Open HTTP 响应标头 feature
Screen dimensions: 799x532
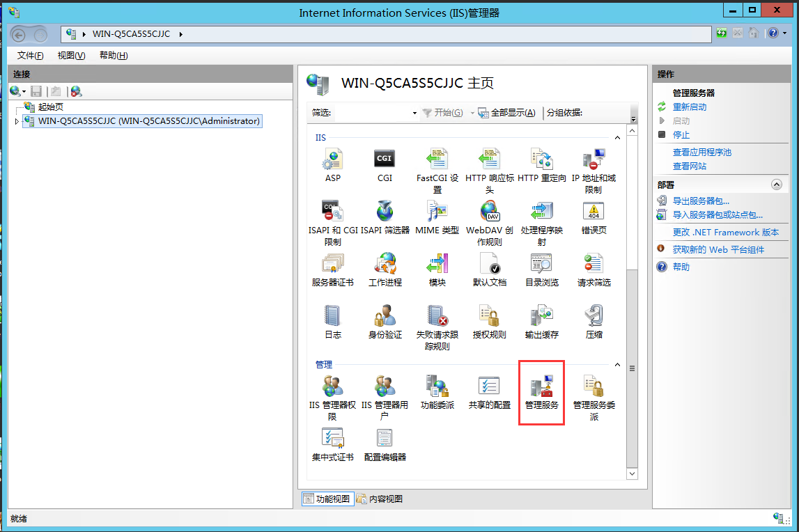489,171
